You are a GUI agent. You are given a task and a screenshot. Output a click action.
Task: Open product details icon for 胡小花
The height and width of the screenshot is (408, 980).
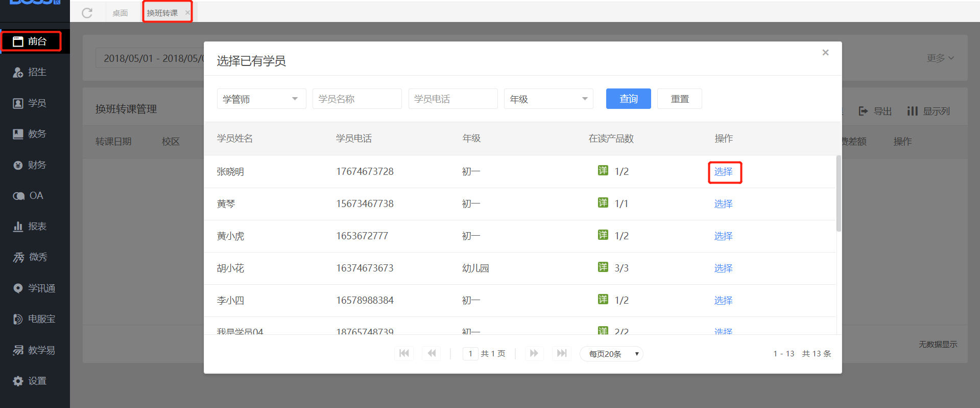603,267
